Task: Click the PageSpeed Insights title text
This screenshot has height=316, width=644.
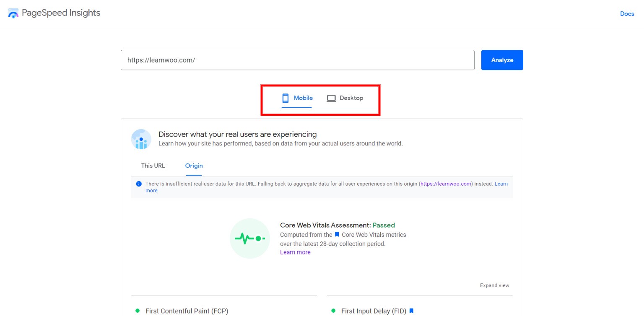Action: [61, 13]
